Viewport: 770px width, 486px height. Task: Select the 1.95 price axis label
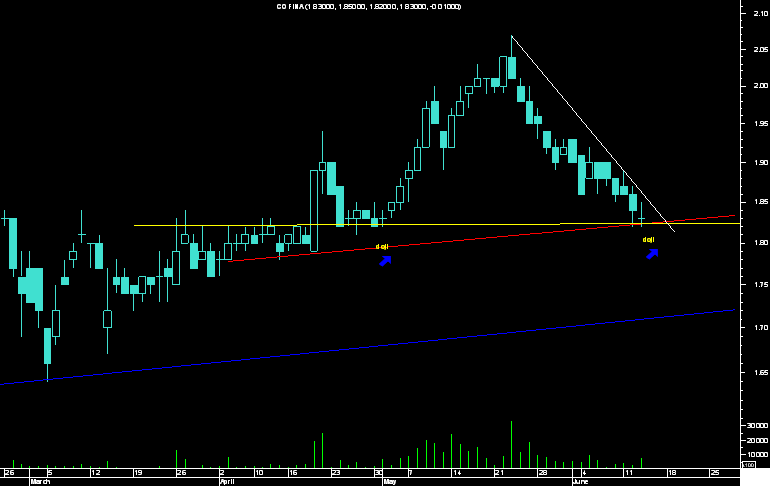coord(761,123)
